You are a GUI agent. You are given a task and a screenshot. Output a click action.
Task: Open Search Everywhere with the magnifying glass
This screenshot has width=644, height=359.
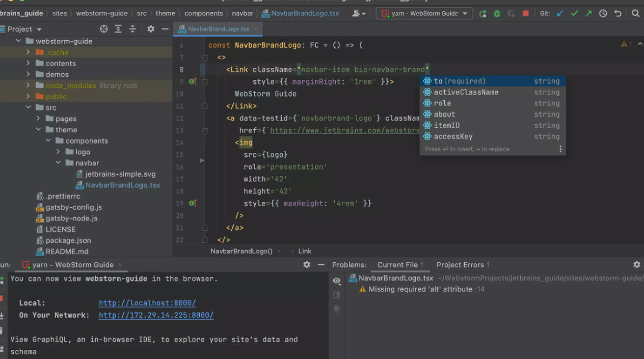[x=635, y=14]
